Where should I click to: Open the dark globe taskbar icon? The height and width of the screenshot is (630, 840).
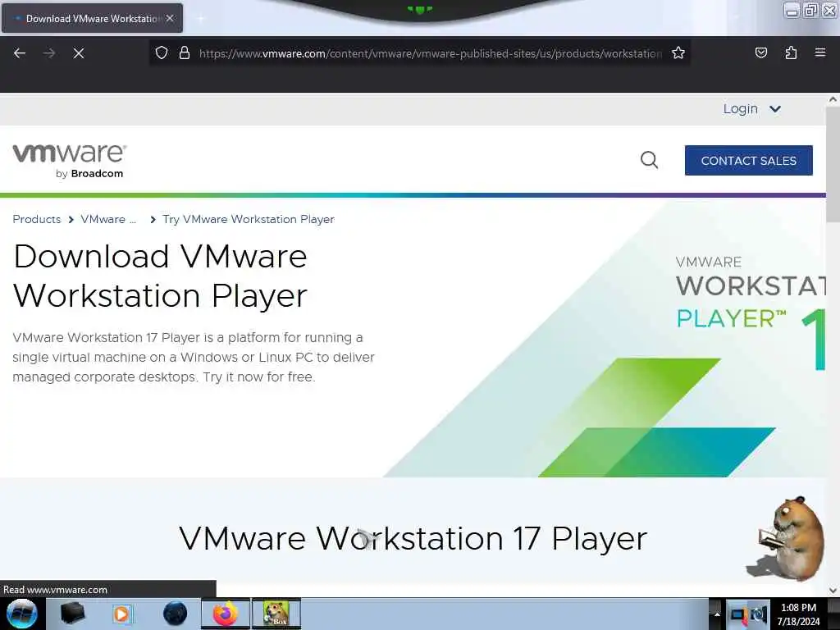pos(176,614)
